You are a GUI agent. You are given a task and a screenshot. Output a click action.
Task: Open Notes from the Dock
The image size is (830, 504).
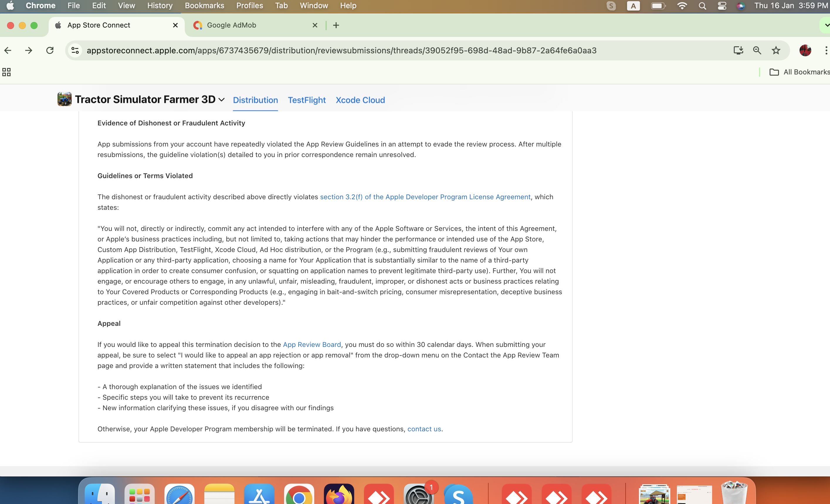219,494
